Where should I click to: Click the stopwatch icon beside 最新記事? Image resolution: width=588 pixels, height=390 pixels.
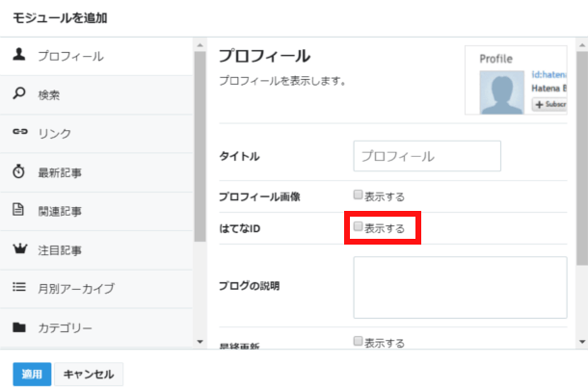pos(18,171)
